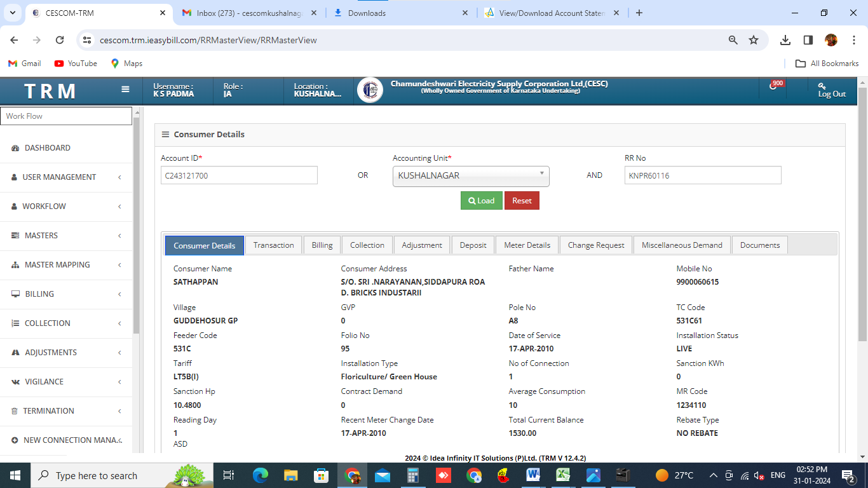The width and height of the screenshot is (868, 488).
Task: Switch to Inbox Gmail browser tab
Action: (250, 13)
